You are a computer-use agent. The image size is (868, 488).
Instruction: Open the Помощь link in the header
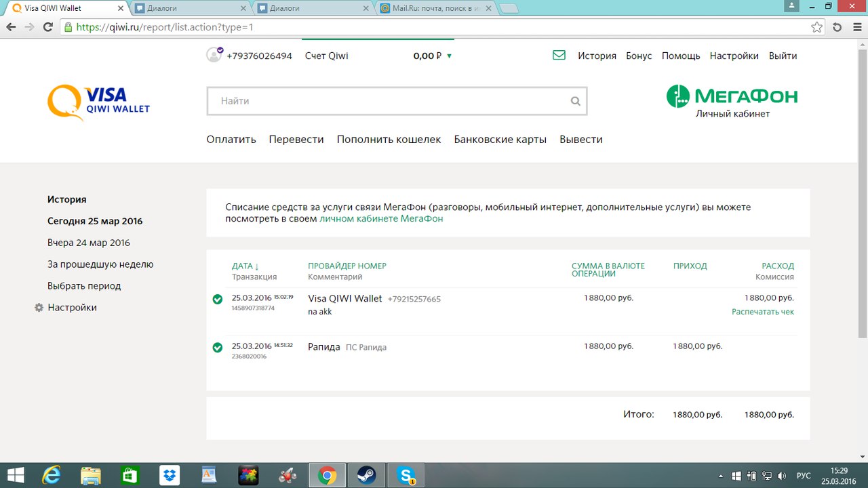coord(681,56)
